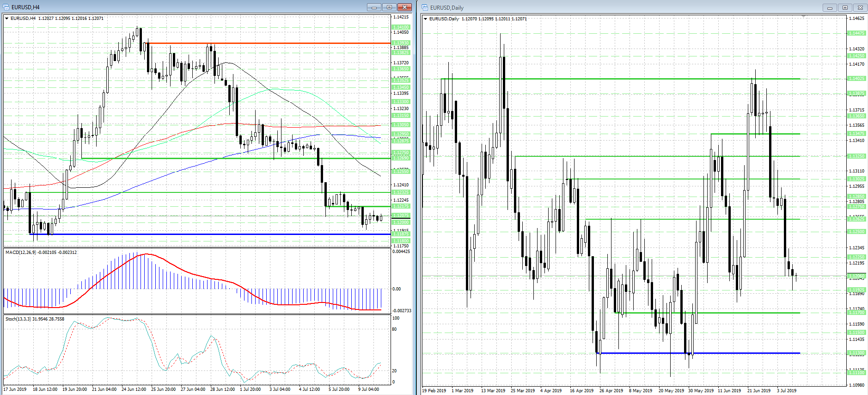
Task: Maximize the EURUSD,H4 chart window
Action: tap(389, 7)
